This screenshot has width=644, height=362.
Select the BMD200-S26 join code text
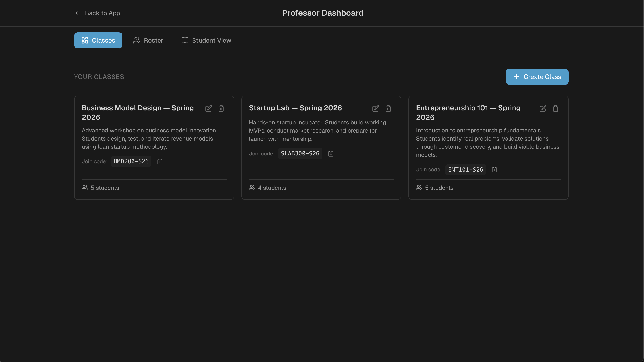(131, 161)
